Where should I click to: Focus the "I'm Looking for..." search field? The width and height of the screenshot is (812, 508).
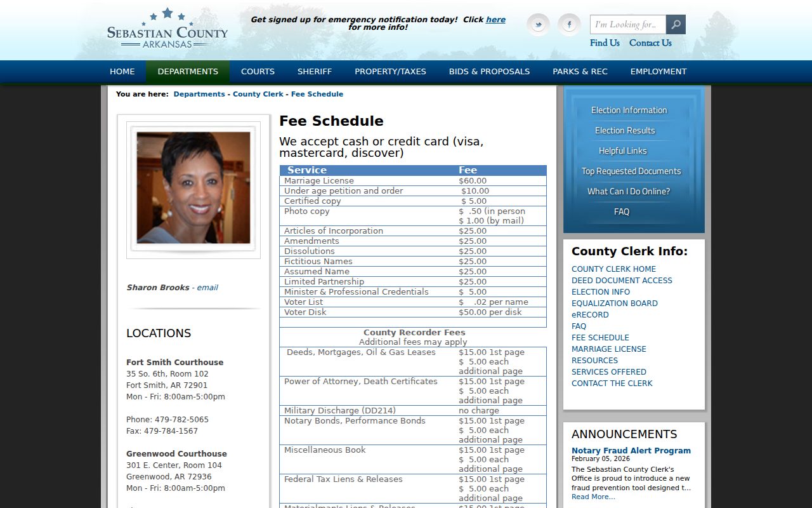pyautogui.click(x=628, y=25)
